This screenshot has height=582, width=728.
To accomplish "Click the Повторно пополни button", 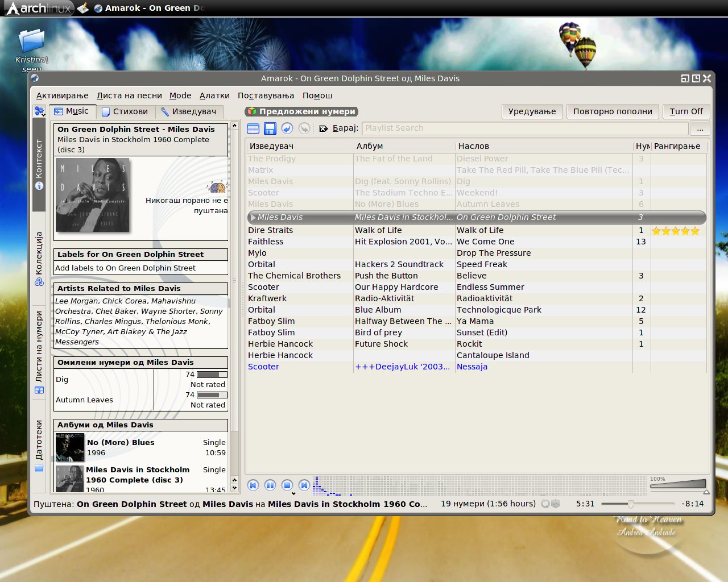I will 613,111.
